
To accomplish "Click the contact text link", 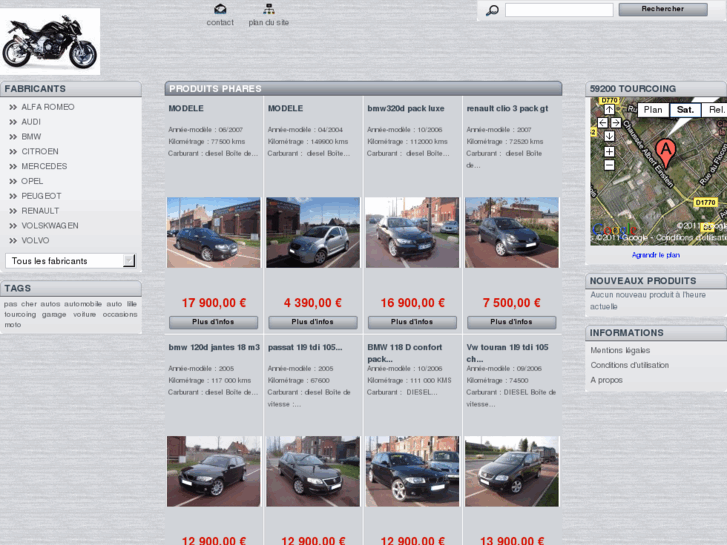I will 220,23.
